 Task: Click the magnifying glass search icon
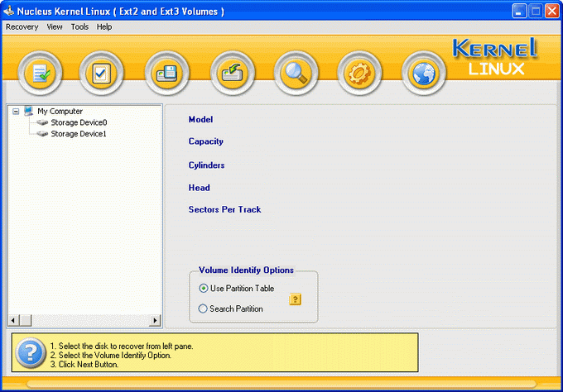click(x=296, y=73)
